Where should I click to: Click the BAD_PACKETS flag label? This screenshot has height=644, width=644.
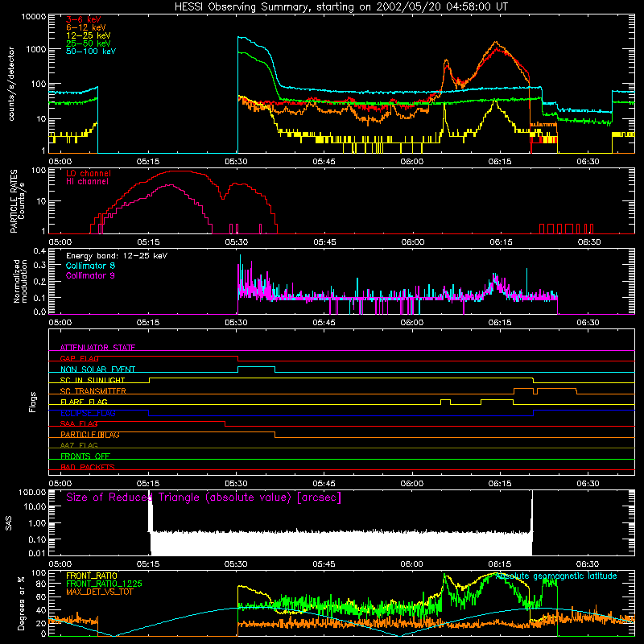coord(88,468)
